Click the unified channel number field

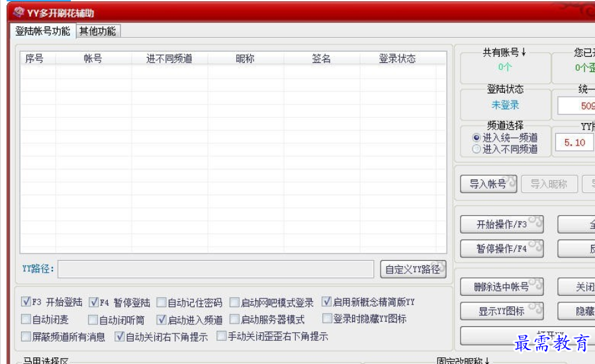pos(576,106)
